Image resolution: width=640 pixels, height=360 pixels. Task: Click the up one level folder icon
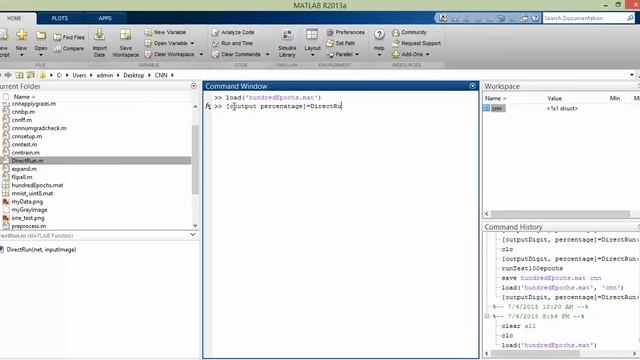19,75
